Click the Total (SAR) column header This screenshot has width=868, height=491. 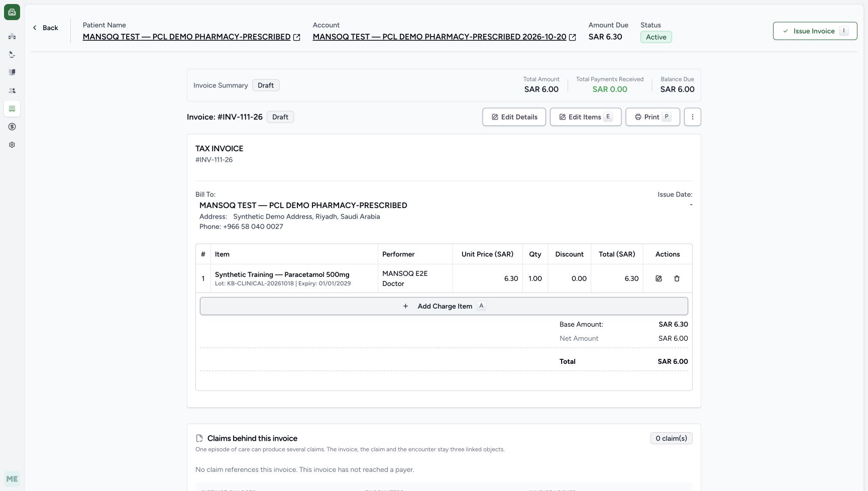point(617,254)
